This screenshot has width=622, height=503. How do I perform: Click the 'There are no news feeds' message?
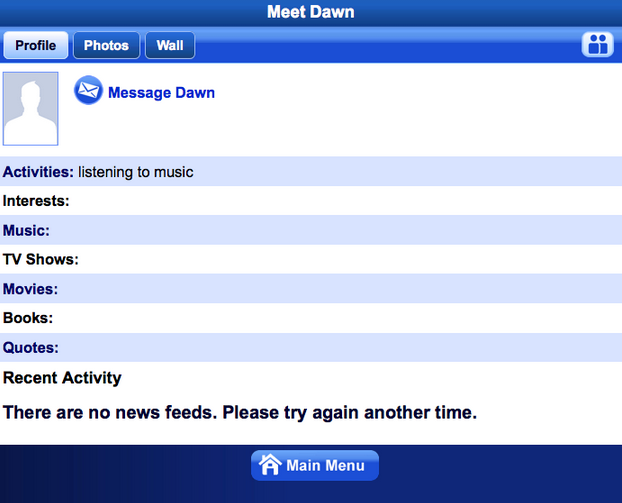point(240,413)
